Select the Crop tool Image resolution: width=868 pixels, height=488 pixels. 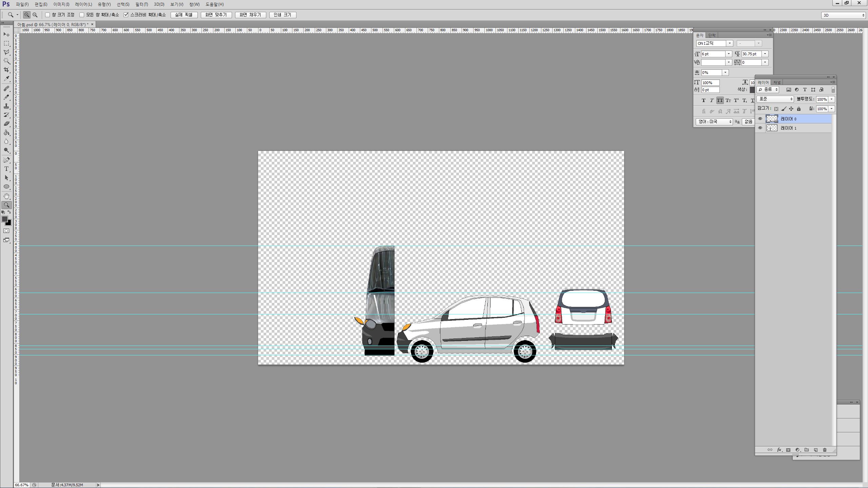coord(6,70)
